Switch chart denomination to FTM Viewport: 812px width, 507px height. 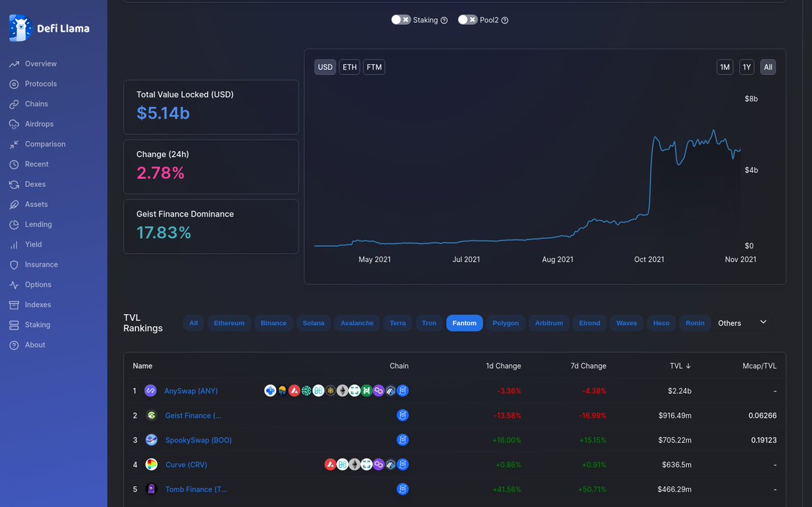click(x=374, y=67)
